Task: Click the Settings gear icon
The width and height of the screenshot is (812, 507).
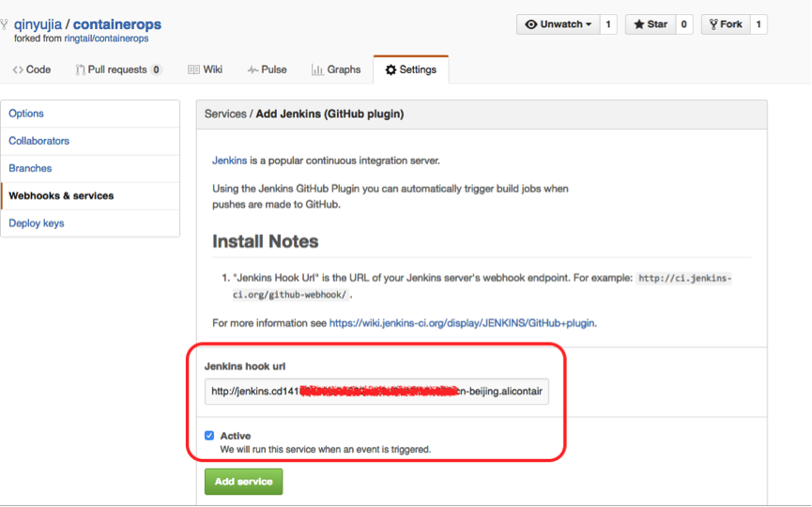Action: (391, 69)
